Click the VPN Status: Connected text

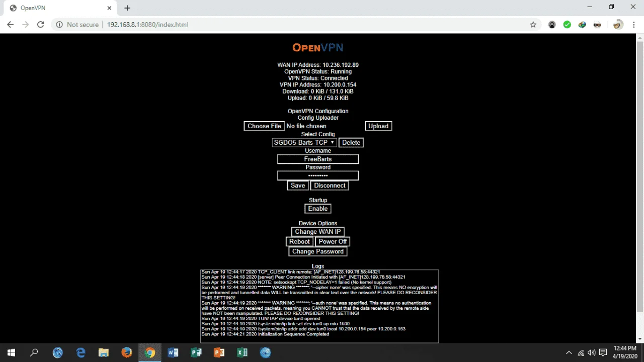pyautogui.click(x=318, y=78)
